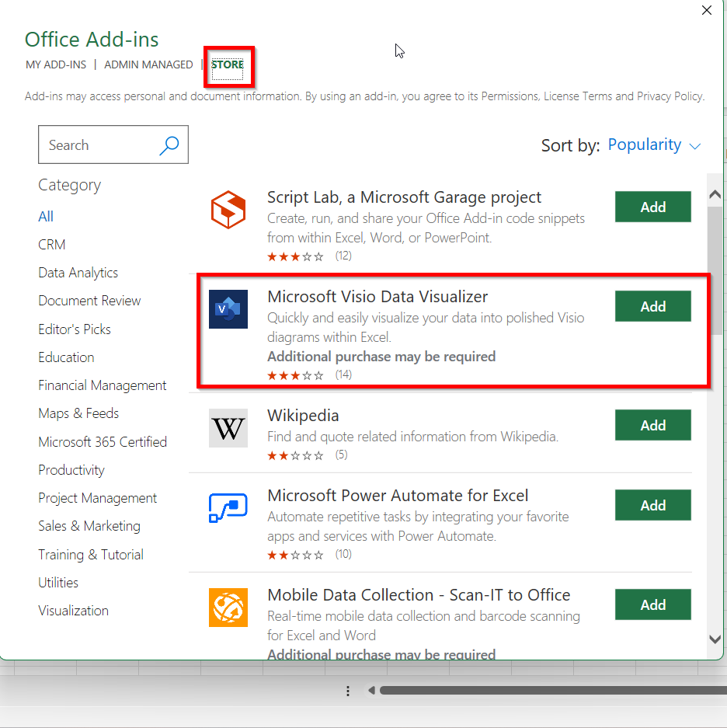This screenshot has width=727, height=728.
Task: Click the Wikipedia add-in icon
Action: click(228, 428)
